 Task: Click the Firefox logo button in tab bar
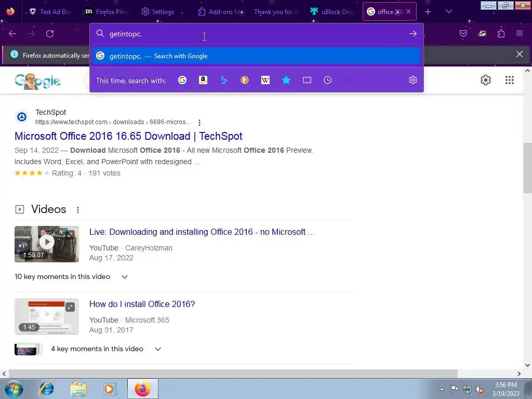pos(10,11)
